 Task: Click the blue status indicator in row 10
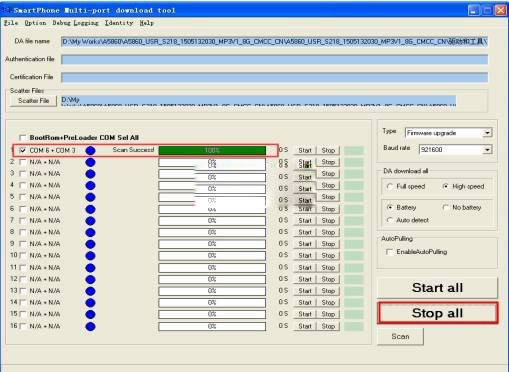click(90, 256)
